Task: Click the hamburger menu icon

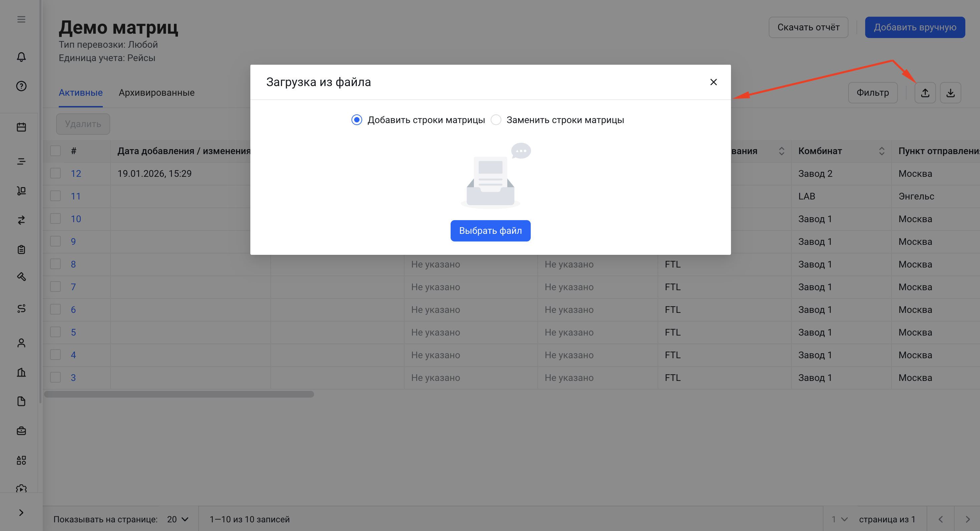Action: (21, 19)
